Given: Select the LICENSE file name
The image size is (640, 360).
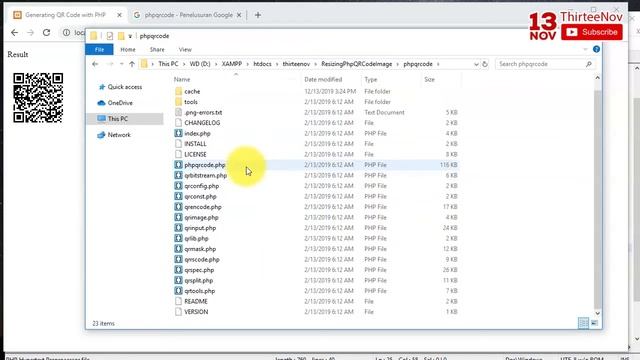Looking at the screenshot, I should point(195,154).
